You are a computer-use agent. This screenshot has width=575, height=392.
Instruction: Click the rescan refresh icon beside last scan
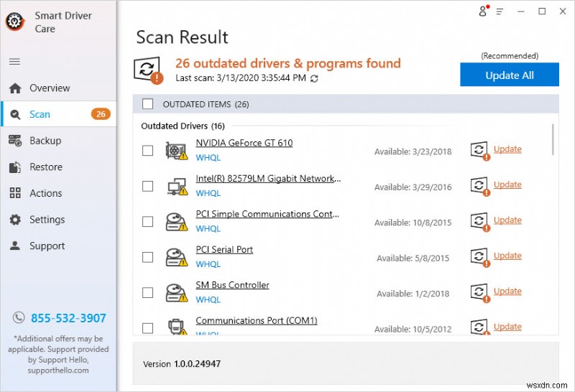(314, 78)
